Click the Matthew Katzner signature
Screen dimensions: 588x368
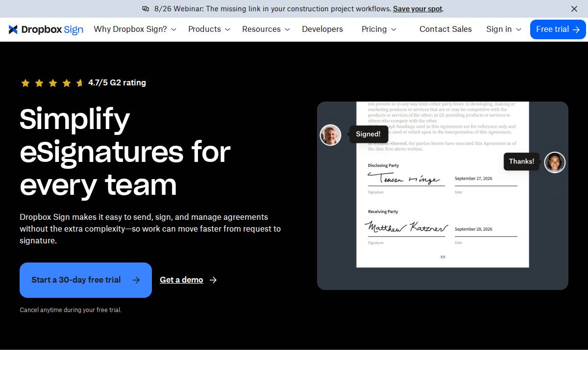tap(406, 227)
